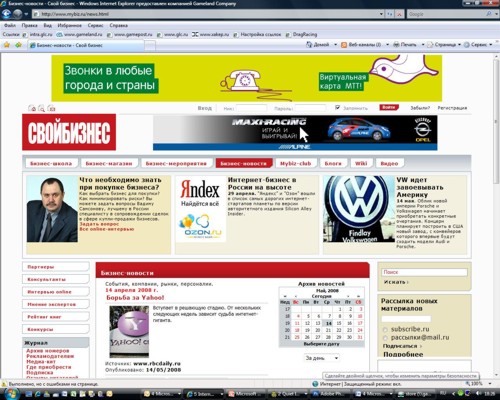This screenshot has width=500, height=400.
Task: Open the Избранное menu
Action: [69, 25]
